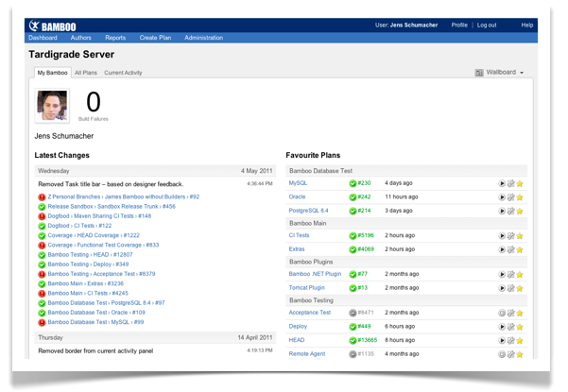Click the 0 Build Failures counter
The height and width of the screenshot is (392, 568).
94,106
